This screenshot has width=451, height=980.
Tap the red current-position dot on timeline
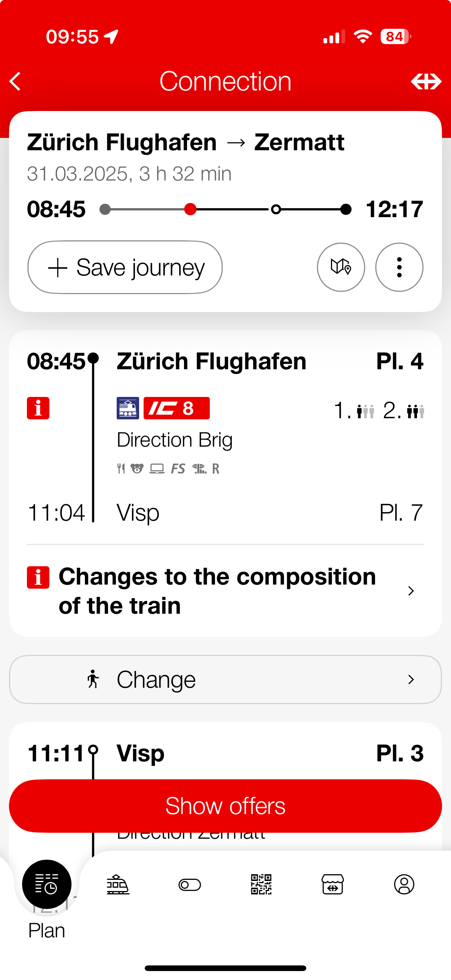tap(190, 209)
